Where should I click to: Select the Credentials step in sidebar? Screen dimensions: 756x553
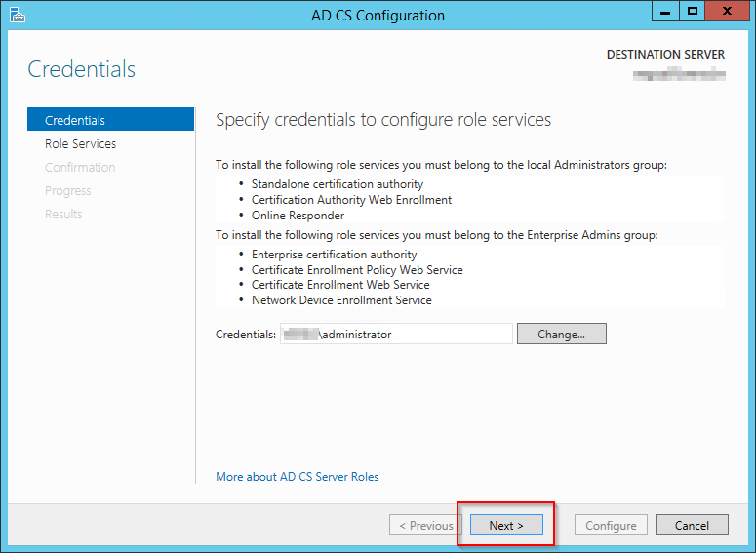click(75, 120)
